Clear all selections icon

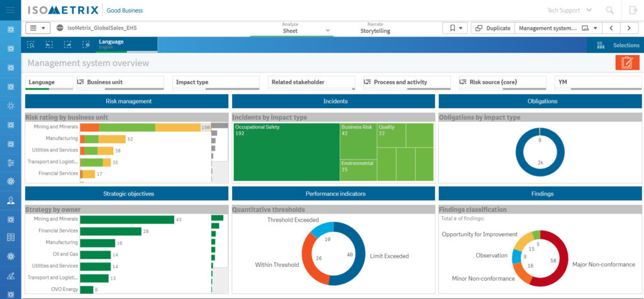click(86, 45)
